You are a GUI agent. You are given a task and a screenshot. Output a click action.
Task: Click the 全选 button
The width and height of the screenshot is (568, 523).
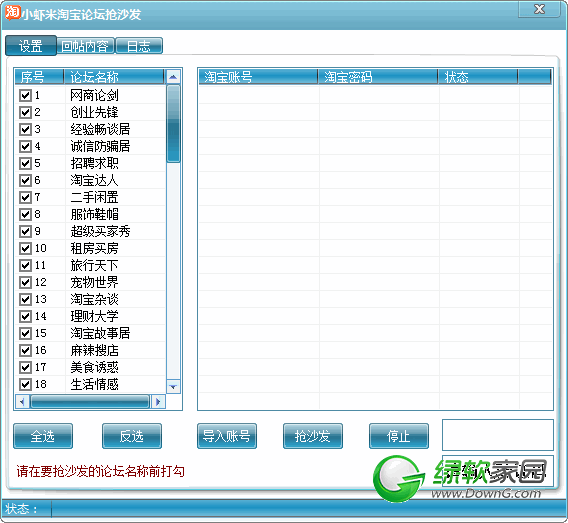point(43,436)
